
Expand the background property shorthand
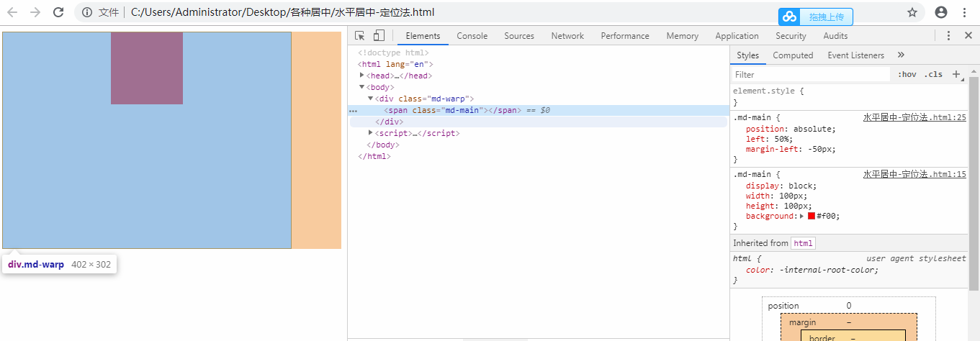(802, 216)
